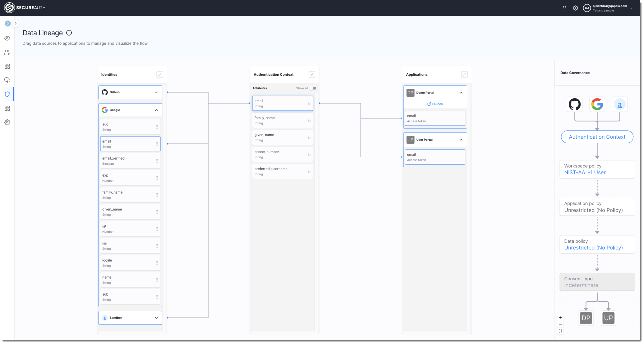Select Application policy card
Viewport: 644px width, 344px height.
(597, 207)
